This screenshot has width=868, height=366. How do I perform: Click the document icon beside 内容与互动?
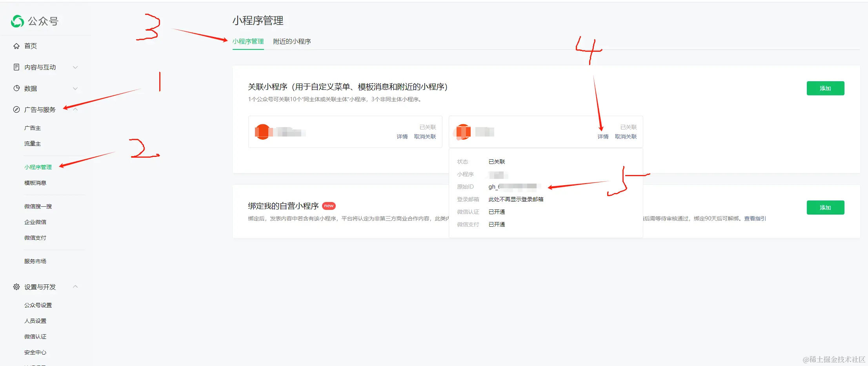16,67
